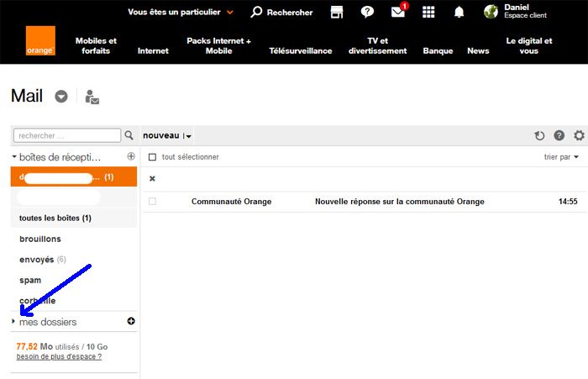Click the Communauté Orange sender name
This screenshot has height=379, width=588.
pyautogui.click(x=231, y=202)
